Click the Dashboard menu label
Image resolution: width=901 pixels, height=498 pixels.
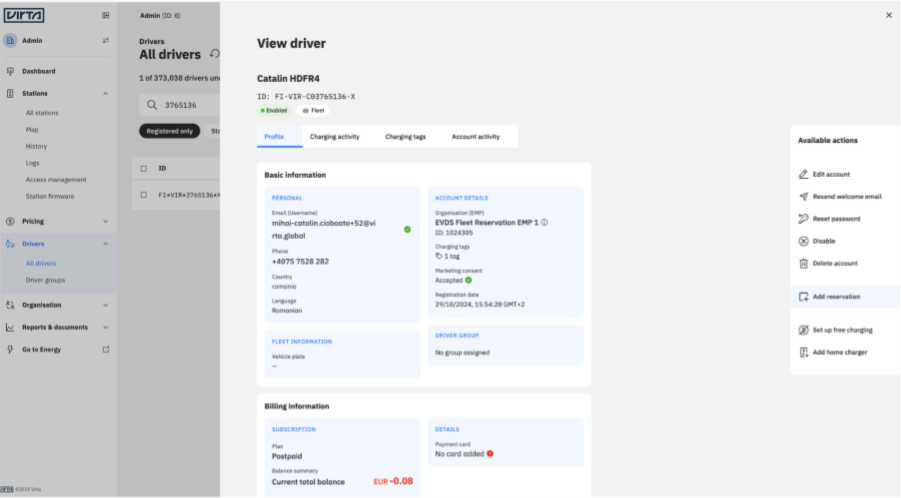coord(38,71)
